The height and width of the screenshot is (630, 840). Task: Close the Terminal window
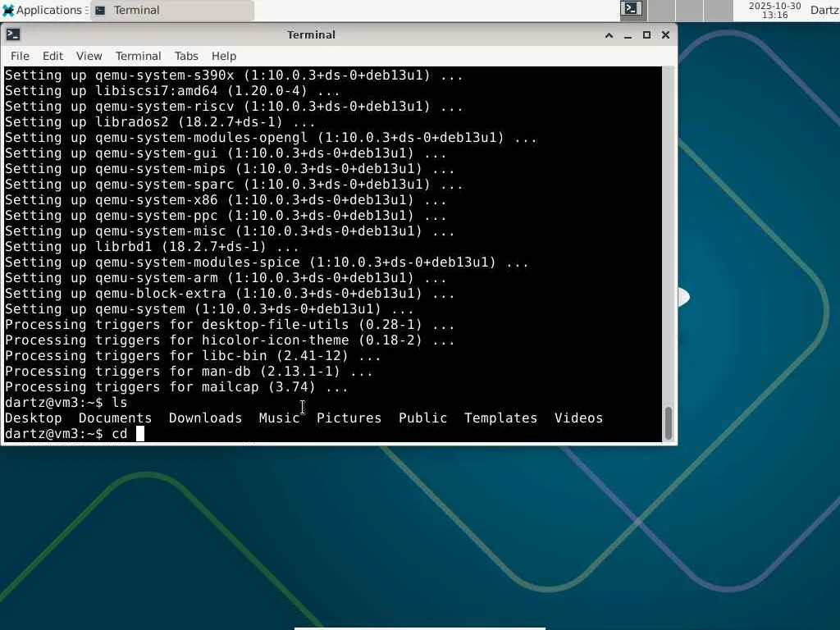tap(665, 35)
